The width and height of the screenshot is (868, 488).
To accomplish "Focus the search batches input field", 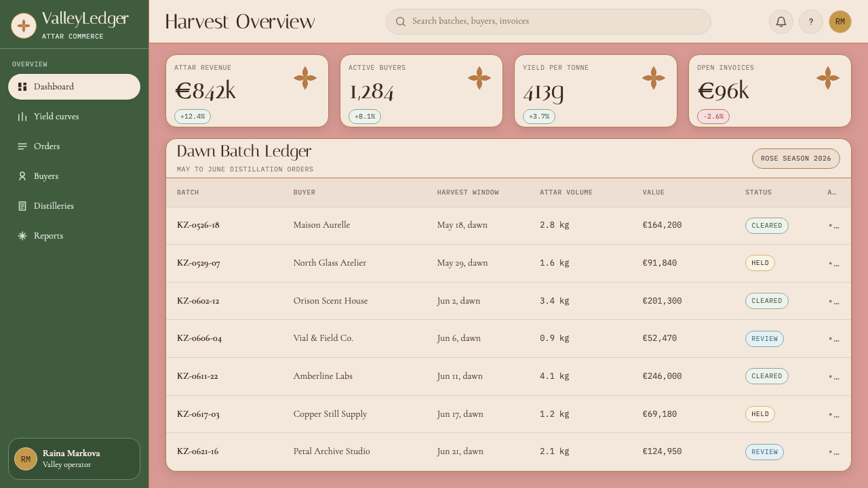I will [549, 22].
